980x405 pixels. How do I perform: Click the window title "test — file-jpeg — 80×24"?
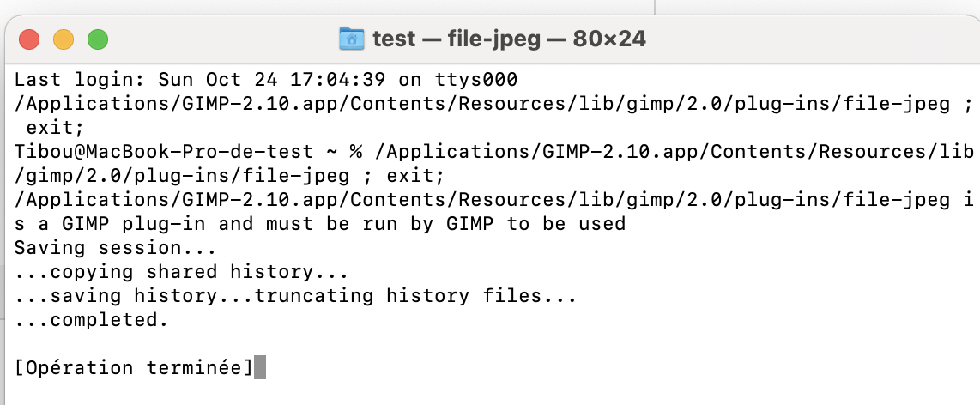tap(509, 39)
